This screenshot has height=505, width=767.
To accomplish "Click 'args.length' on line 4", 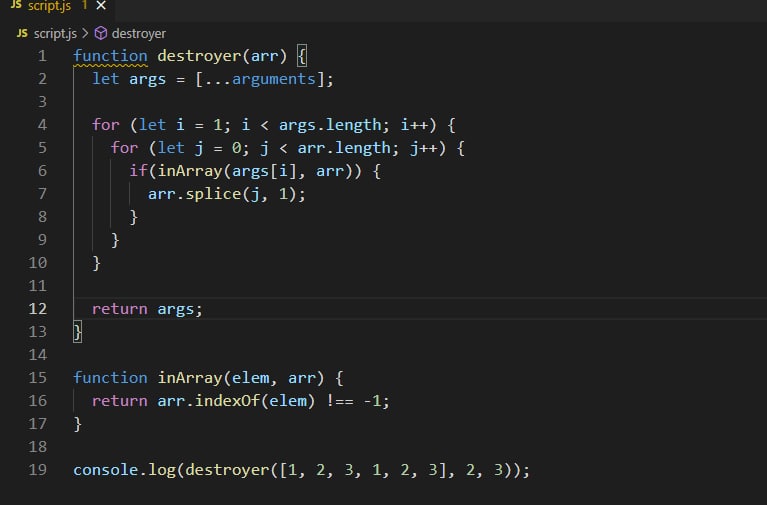I will (330, 125).
